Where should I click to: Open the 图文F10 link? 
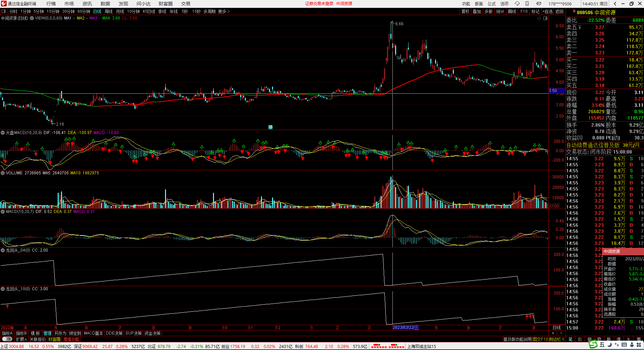click(540, 339)
